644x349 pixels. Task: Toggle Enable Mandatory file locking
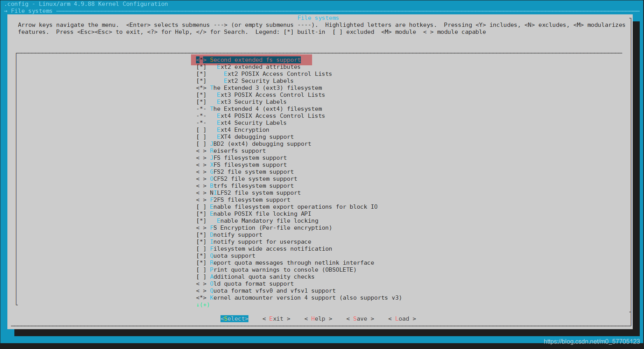[x=257, y=221]
